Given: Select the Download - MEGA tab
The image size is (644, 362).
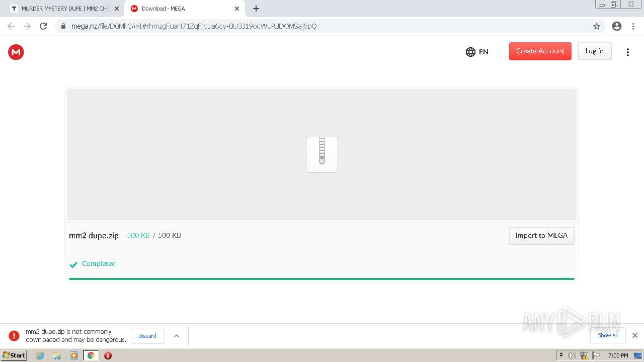Looking at the screenshot, I should pos(185,9).
